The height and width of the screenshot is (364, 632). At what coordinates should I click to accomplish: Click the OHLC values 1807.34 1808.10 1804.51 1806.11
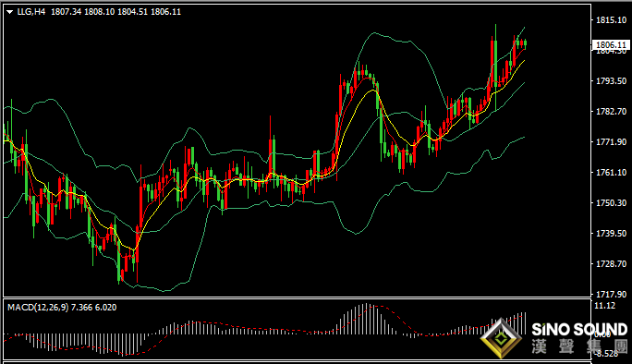click(x=115, y=12)
